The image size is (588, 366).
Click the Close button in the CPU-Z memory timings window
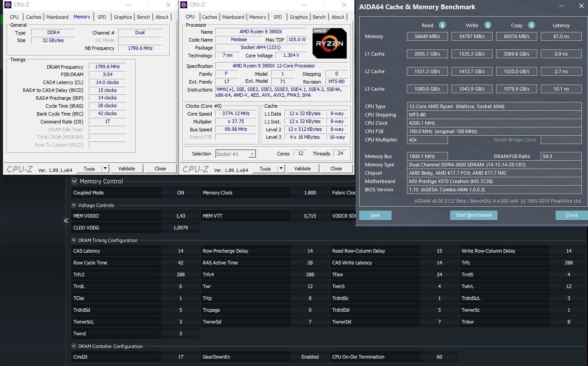pos(160,169)
